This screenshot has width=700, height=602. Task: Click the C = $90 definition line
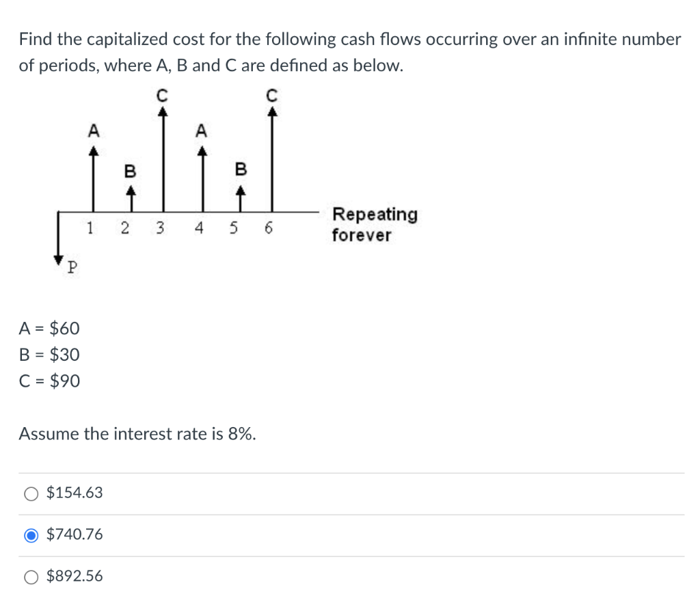pyautogui.click(x=49, y=381)
